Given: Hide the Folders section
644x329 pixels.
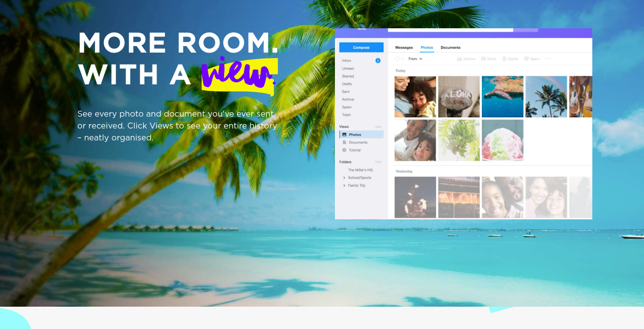Looking at the screenshot, I should coord(378,162).
